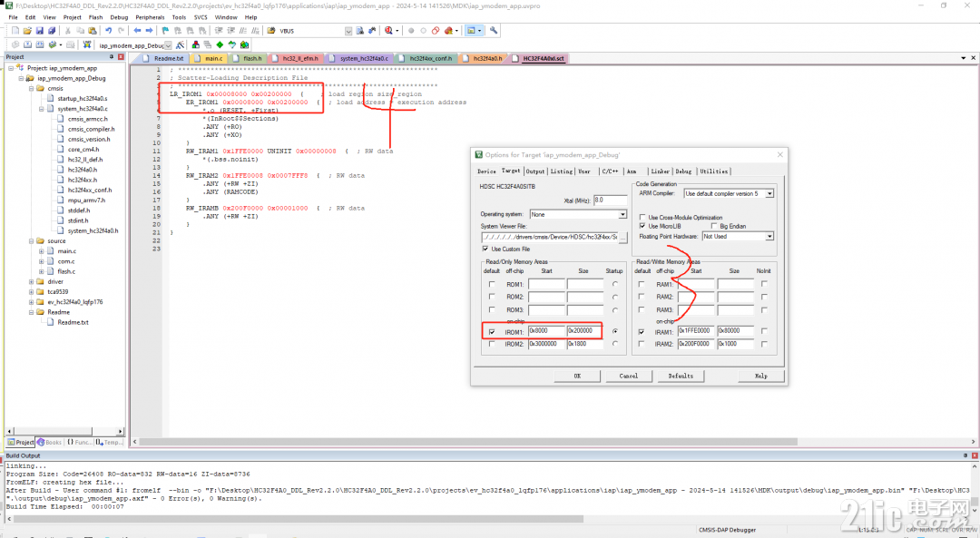
Task: Click the Defaults button in the options dialog
Action: (681, 377)
